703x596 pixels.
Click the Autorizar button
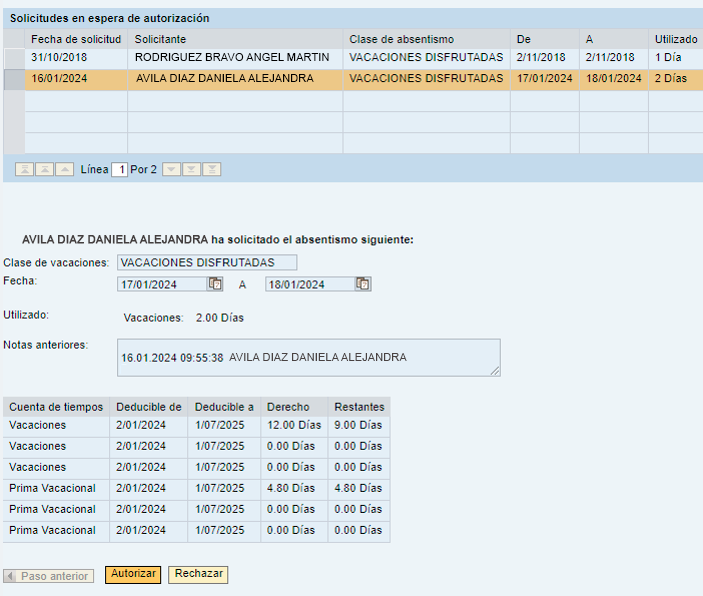(133, 574)
